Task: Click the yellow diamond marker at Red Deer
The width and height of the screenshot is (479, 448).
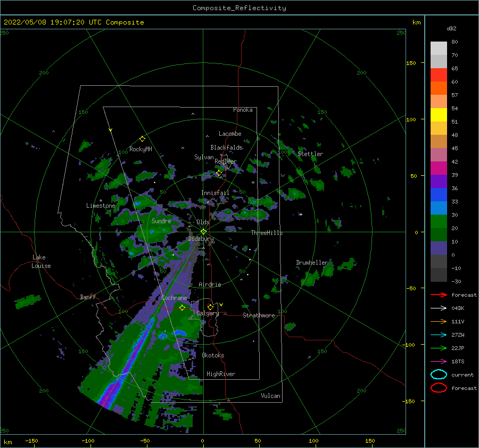Action: pyautogui.click(x=219, y=173)
